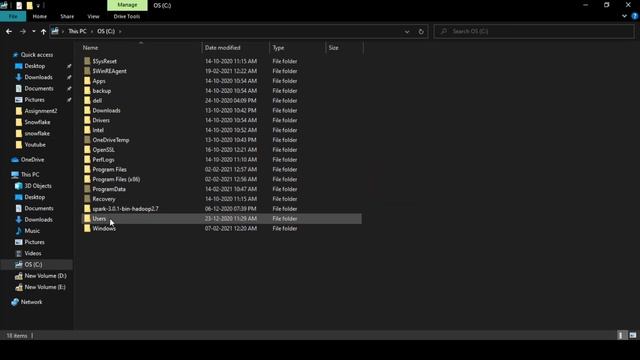Select the Intel folder icon
640x360 pixels.
click(x=87, y=130)
